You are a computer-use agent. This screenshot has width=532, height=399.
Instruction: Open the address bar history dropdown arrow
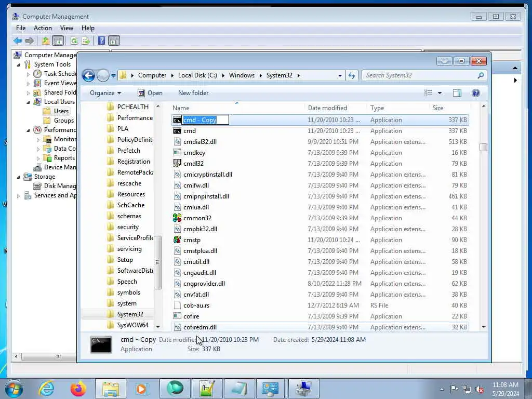click(340, 76)
